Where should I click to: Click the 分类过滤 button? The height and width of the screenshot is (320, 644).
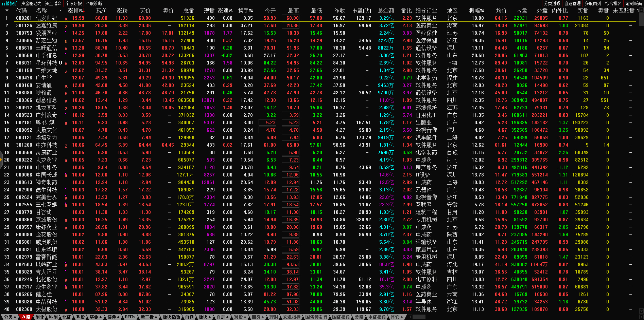coord(552,3)
